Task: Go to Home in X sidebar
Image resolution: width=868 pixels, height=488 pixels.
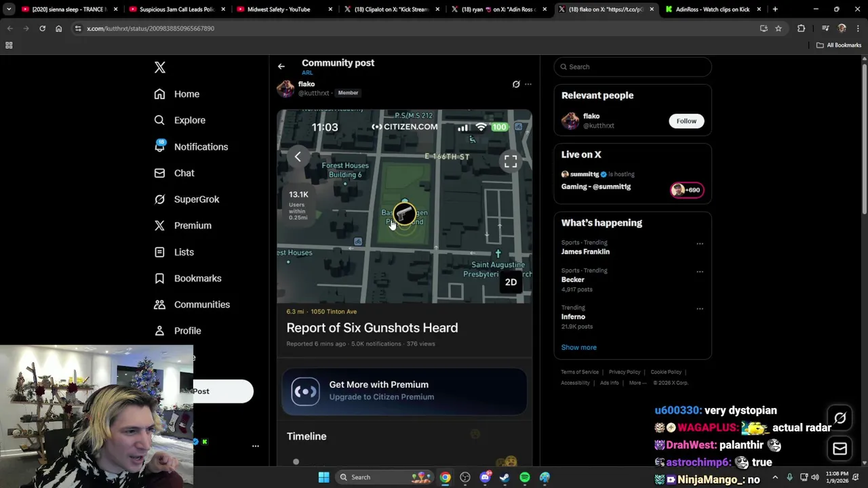Action: coord(177,94)
